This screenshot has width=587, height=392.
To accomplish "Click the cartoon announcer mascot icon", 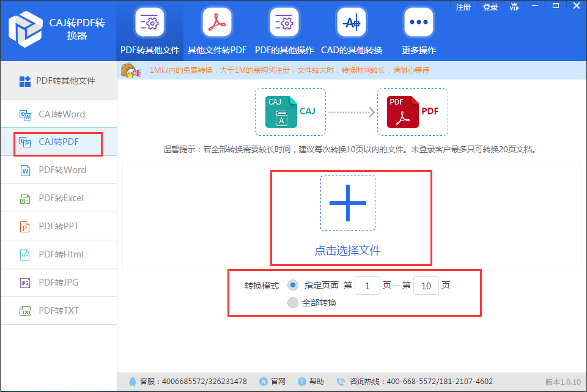I will tap(131, 70).
